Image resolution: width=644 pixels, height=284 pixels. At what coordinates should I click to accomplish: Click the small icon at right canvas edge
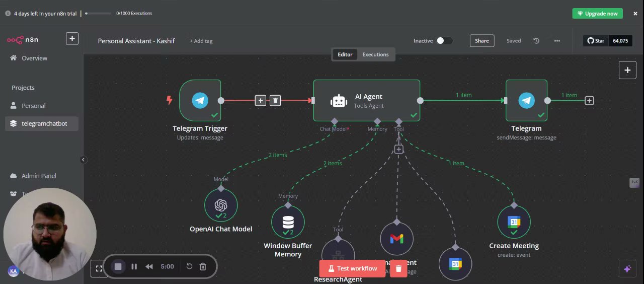tap(634, 182)
